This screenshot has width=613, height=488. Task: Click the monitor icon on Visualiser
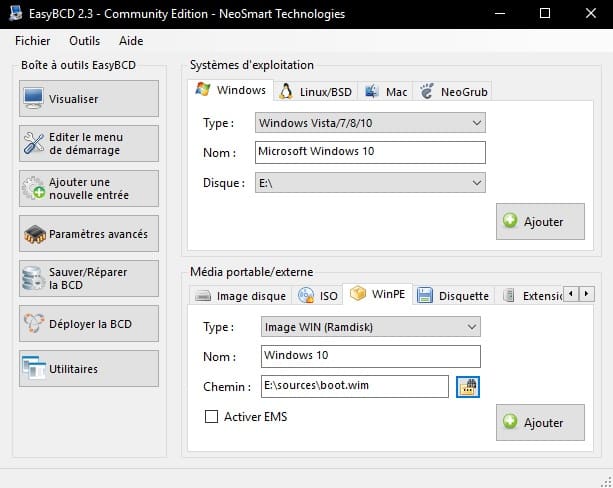coord(33,98)
